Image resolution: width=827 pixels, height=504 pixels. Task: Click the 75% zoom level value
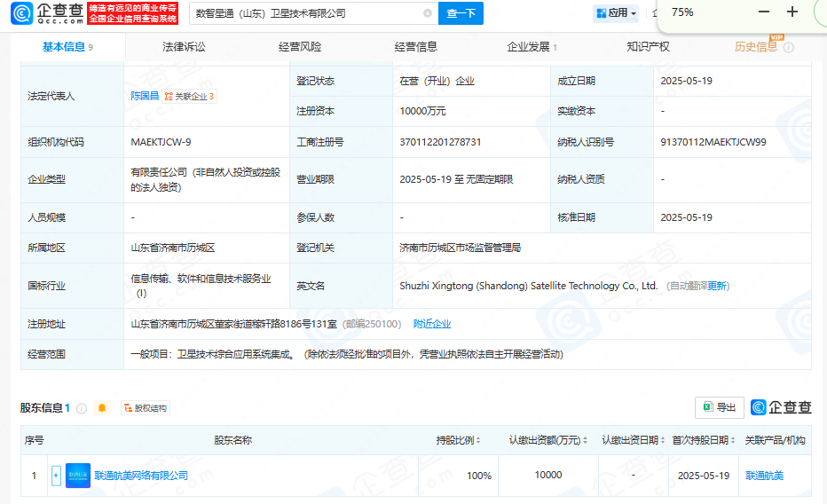click(682, 12)
